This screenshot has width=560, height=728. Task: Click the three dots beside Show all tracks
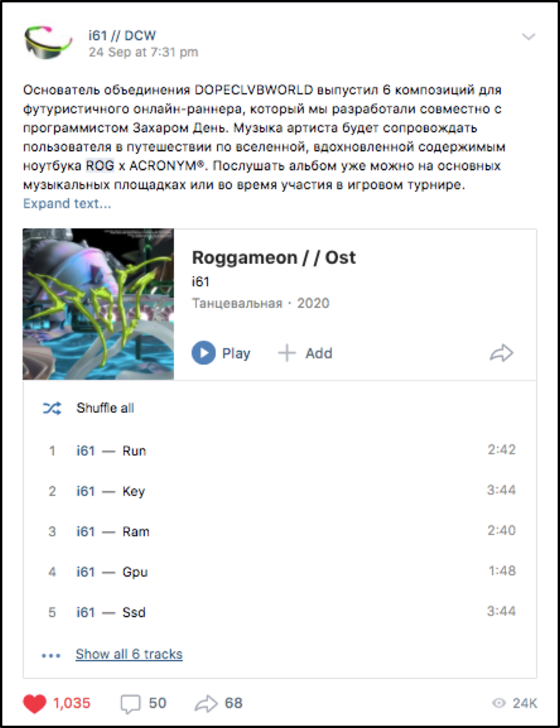[x=51, y=655]
